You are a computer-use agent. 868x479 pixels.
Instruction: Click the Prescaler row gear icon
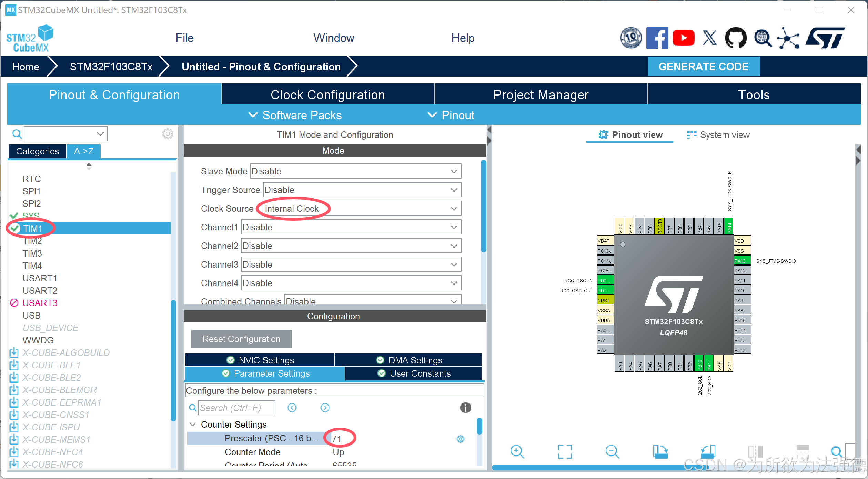point(460,439)
